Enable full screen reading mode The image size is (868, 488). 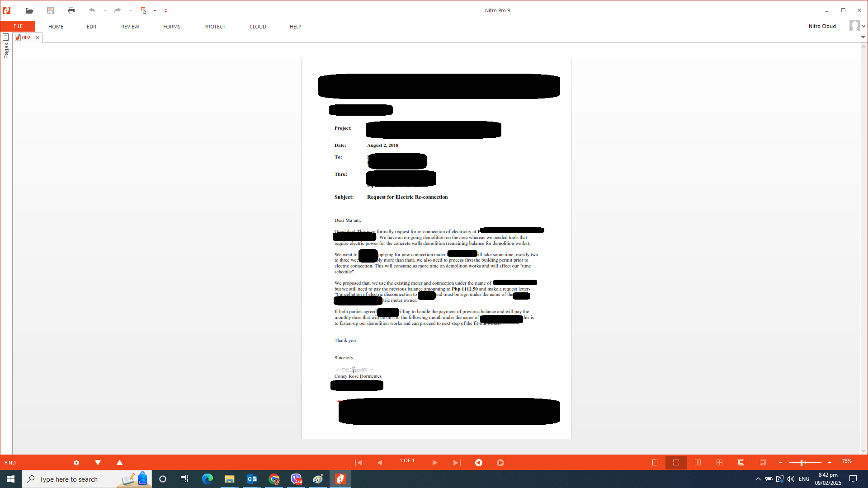coord(741,462)
